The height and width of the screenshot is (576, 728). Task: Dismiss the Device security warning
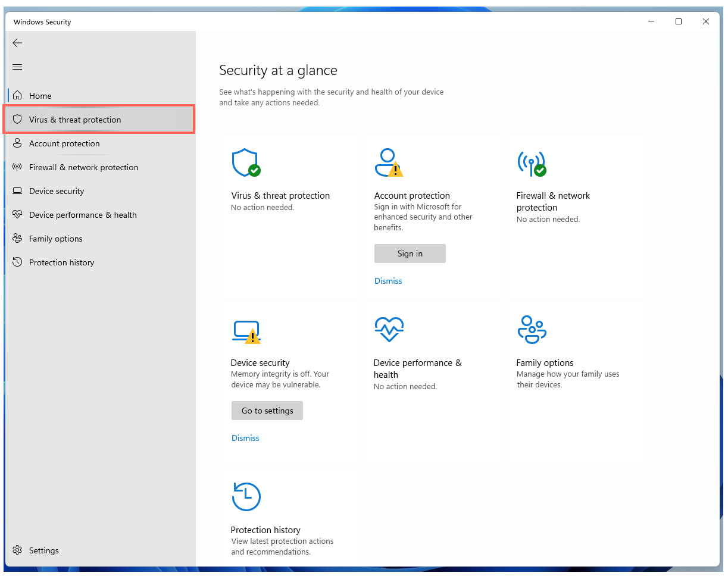[245, 438]
